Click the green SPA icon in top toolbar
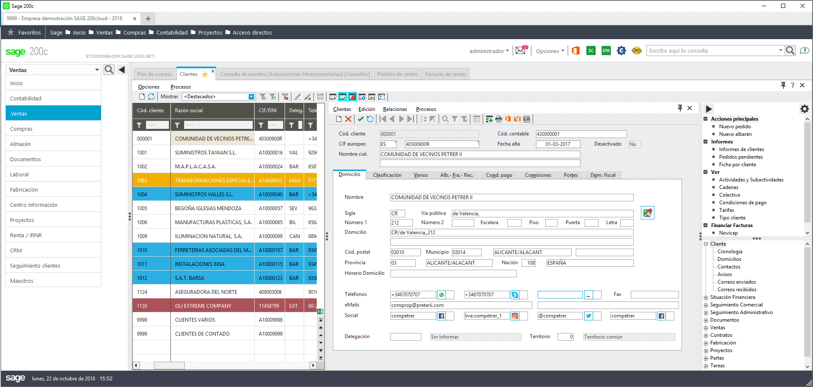This screenshot has width=813, height=387. pyautogui.click(x=606, y=51)
